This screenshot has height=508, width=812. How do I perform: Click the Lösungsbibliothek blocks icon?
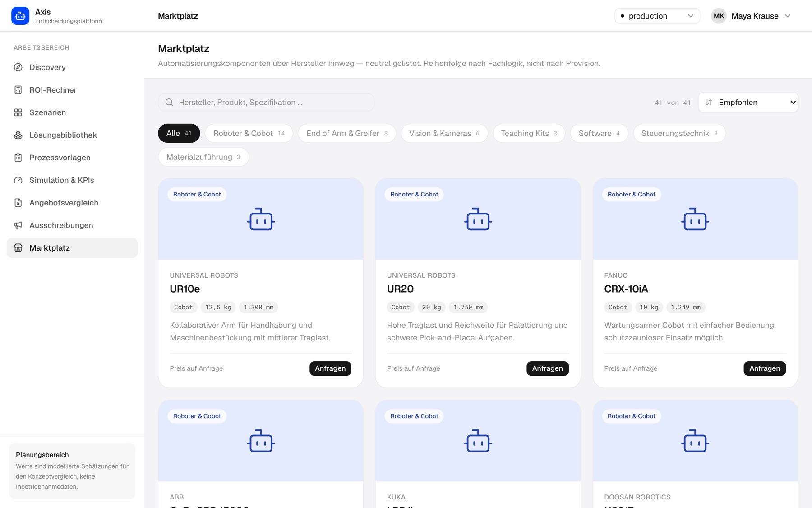[18, 135]
